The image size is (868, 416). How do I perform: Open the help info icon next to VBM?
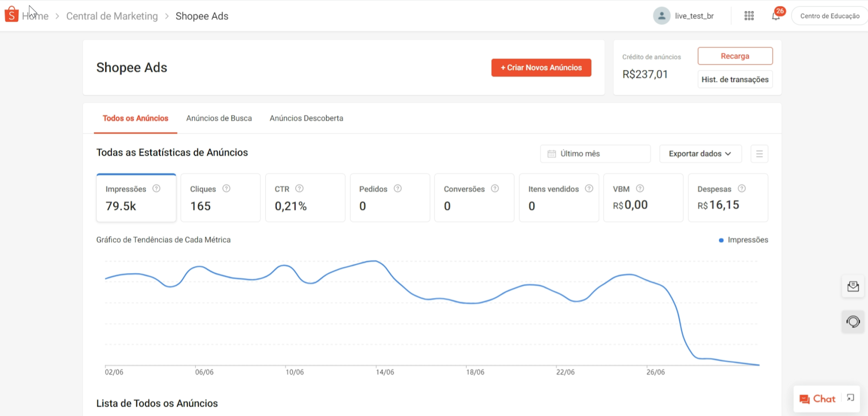pos(640,188)
